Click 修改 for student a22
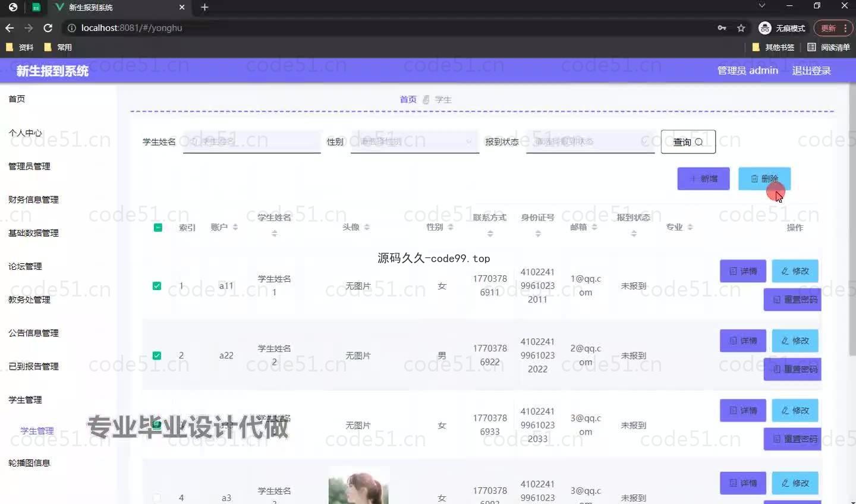 coord(795,341)
